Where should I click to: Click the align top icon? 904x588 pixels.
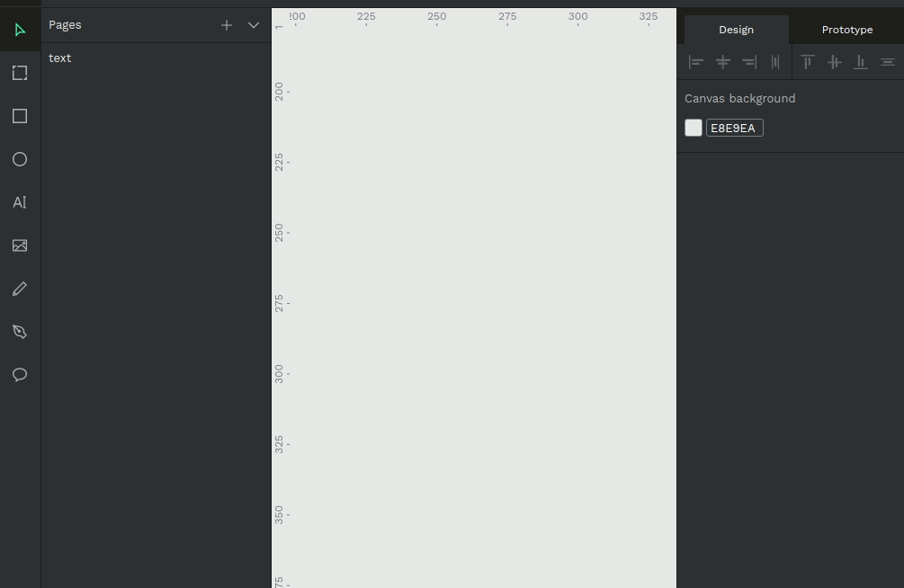808,62
